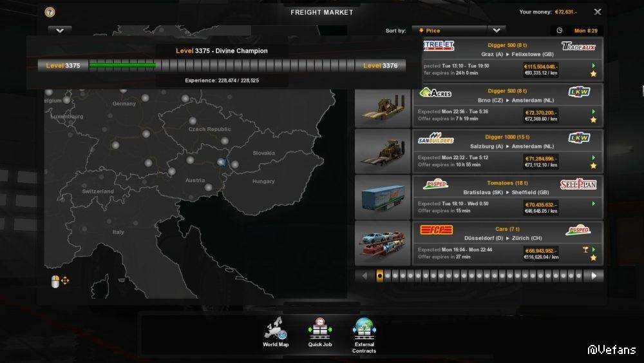The width and height of the screenshot is (644, 363).
Task: Open Quick Job
Action: [320, 332]
